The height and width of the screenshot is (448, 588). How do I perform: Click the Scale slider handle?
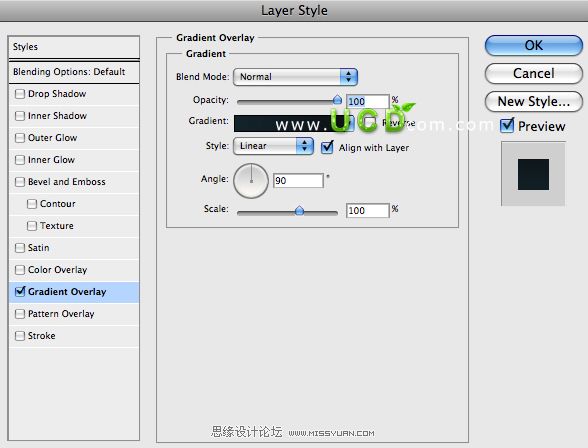(299, 210)
